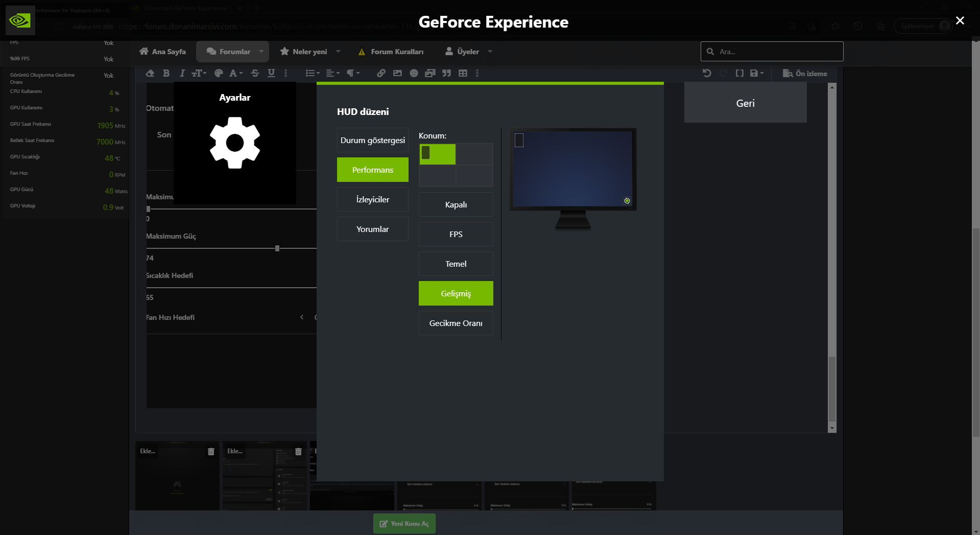Set HUD position to bottom-left quadrant
The height and width of the screenshot is (535, 980).
438,176
